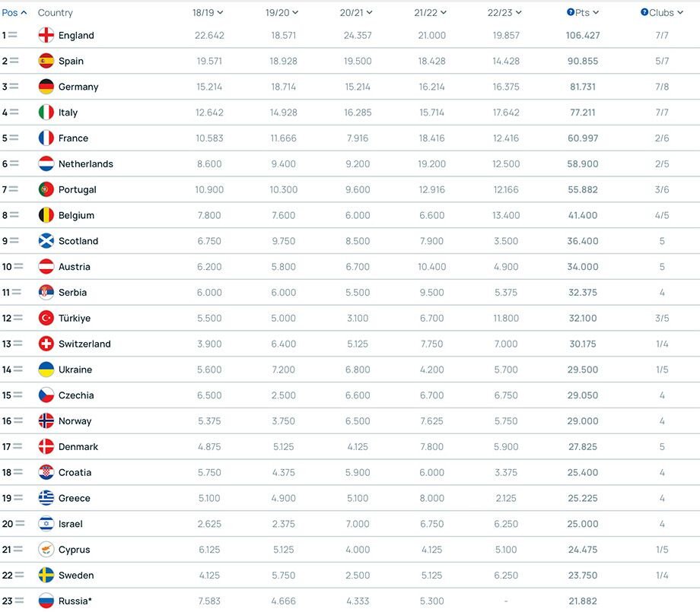This screenshot has height=612, width=700.
Task: Click the England flag icon
Action: point(46,35)
